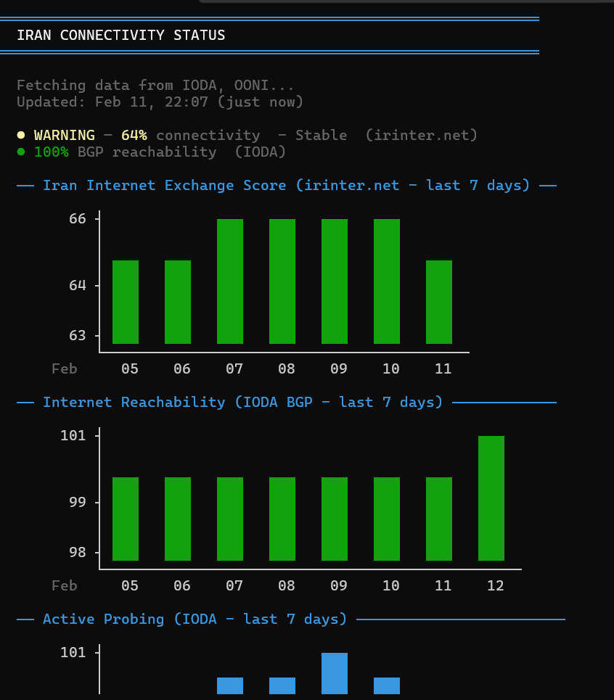Select the Feb 12 bar in Internet Reachability chart
The height and width of the screenshot is (700, 614).
coord(491,498)
